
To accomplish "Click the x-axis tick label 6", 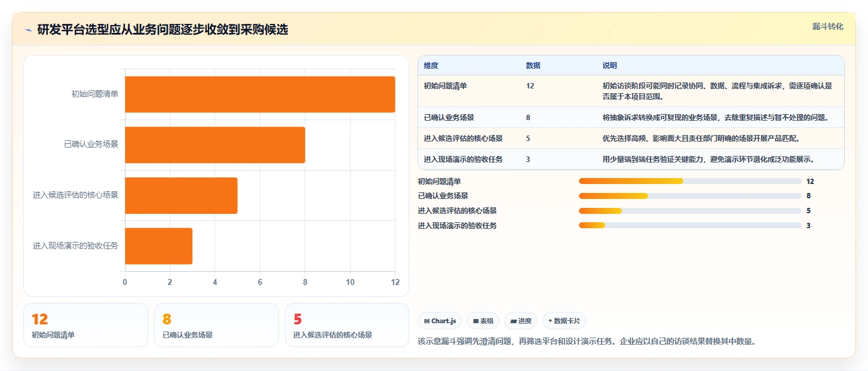I will 260,283.
